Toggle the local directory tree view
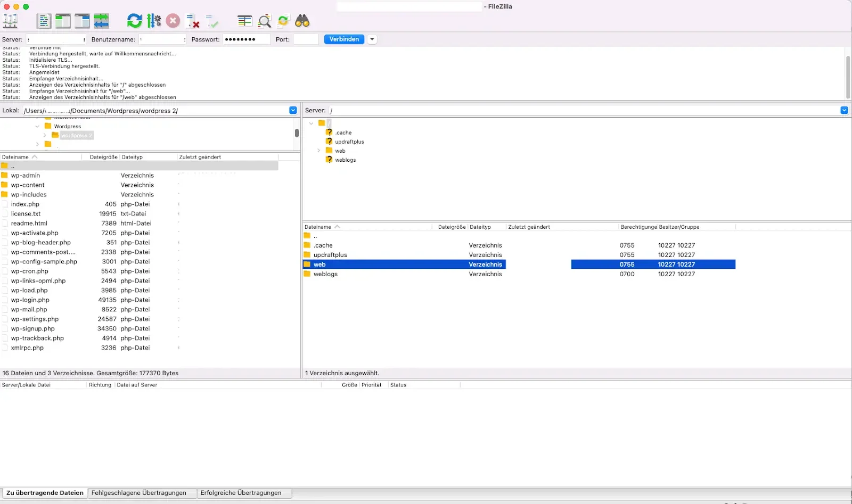This screenshot has height=504, width=852. coord(63,21)
